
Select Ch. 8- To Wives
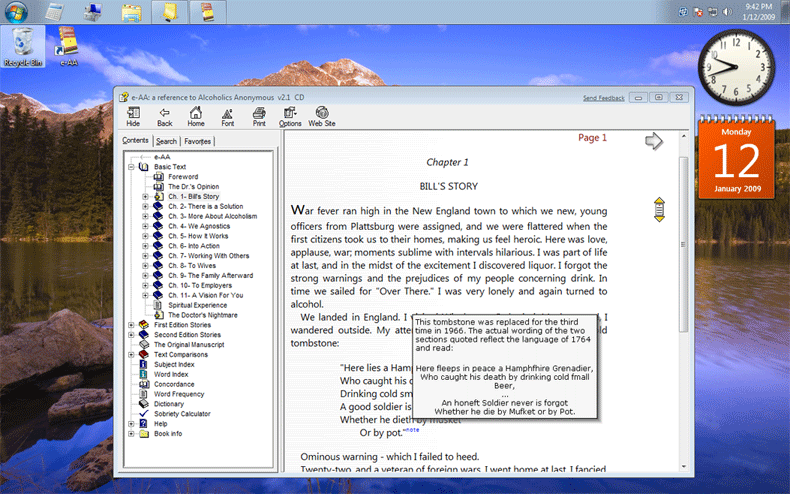[192, 266]
